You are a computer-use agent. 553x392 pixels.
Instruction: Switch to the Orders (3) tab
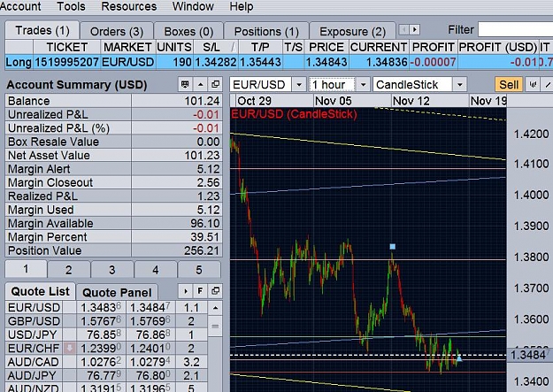117,31
